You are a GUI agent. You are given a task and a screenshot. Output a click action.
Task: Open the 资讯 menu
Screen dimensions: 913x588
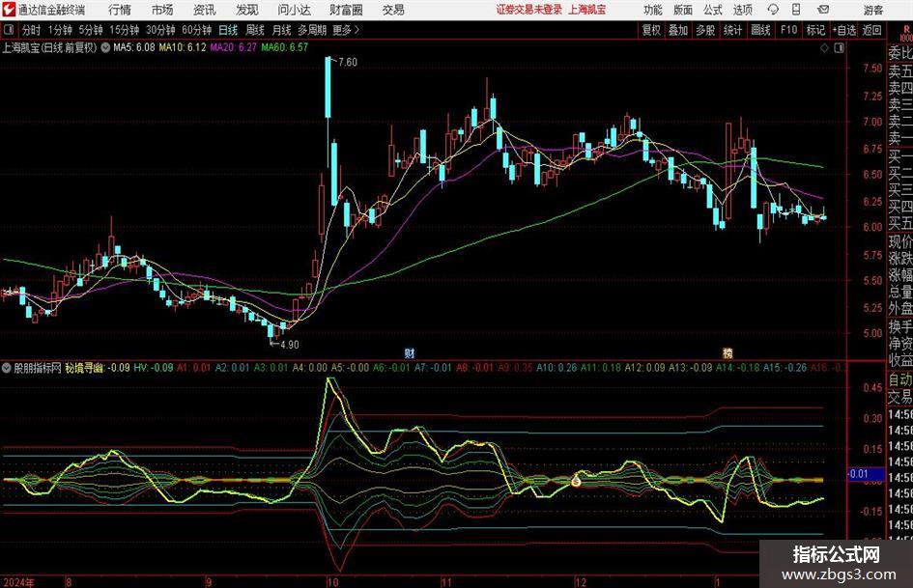click(x=205, y=10)
